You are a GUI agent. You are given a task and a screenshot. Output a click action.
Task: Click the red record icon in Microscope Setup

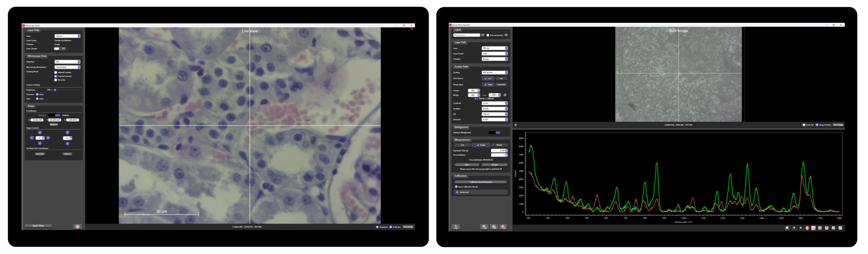point(78,227)
